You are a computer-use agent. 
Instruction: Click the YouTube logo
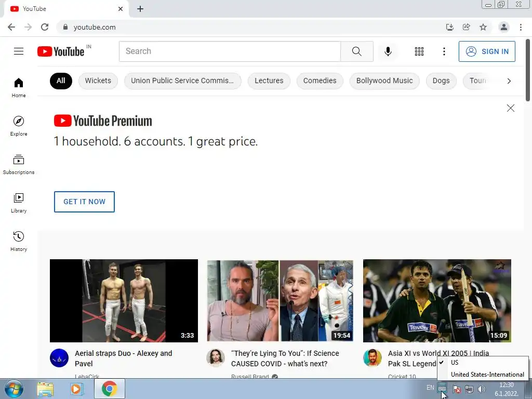pyautogui.click(x=61, y=51)
